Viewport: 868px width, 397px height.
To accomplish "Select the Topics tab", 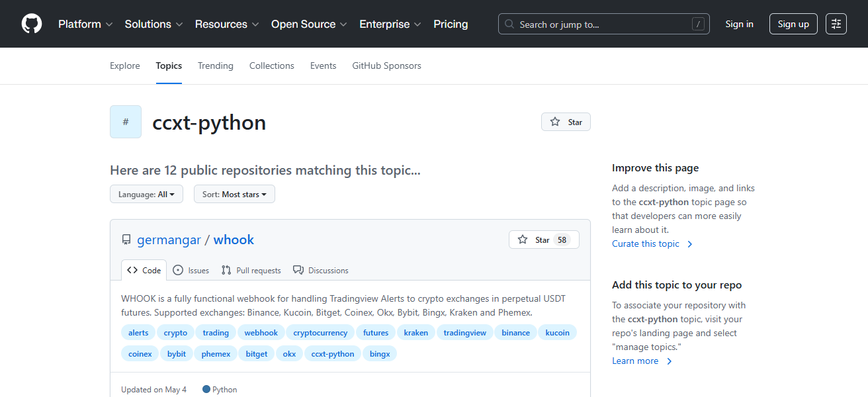I will click(x=169, y=66).
